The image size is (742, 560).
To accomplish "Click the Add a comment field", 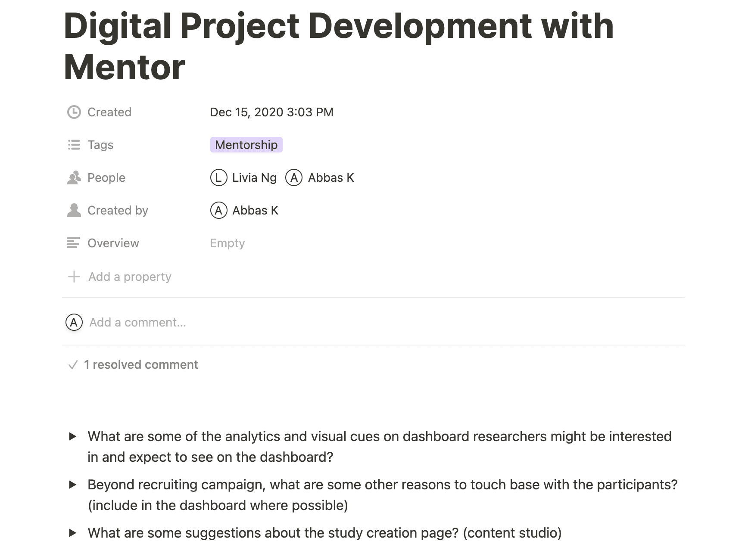I will click(x=137, y=322).
